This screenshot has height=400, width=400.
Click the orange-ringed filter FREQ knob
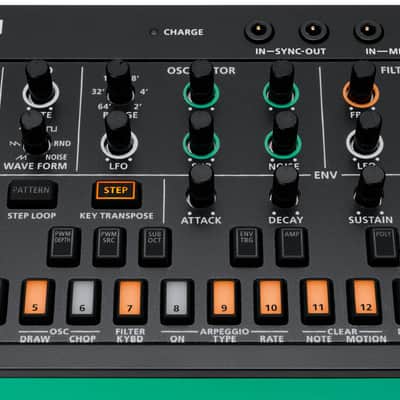361,84
